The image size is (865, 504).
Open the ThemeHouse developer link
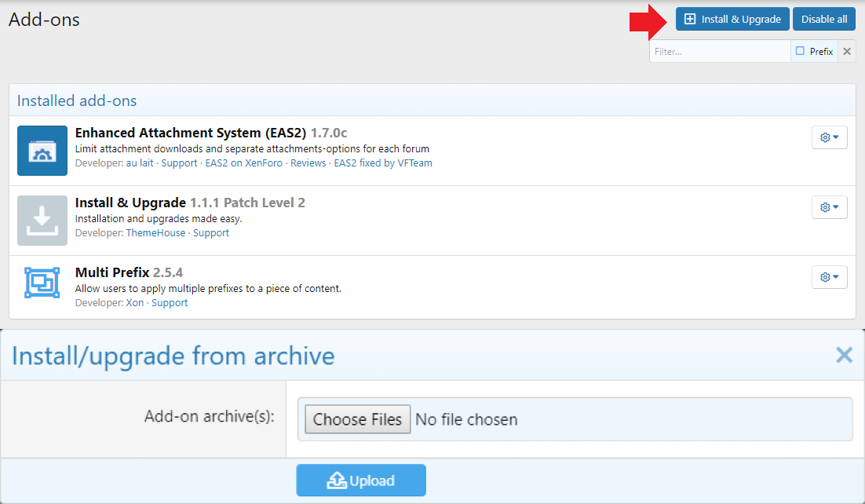click(x=155, y=233)
